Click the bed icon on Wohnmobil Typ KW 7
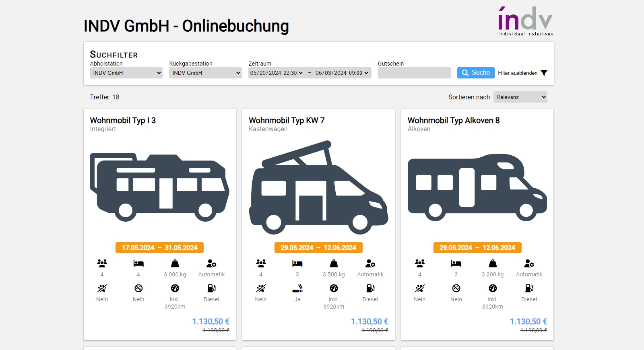This screenshot has height=350, width=644. point(297,264)
